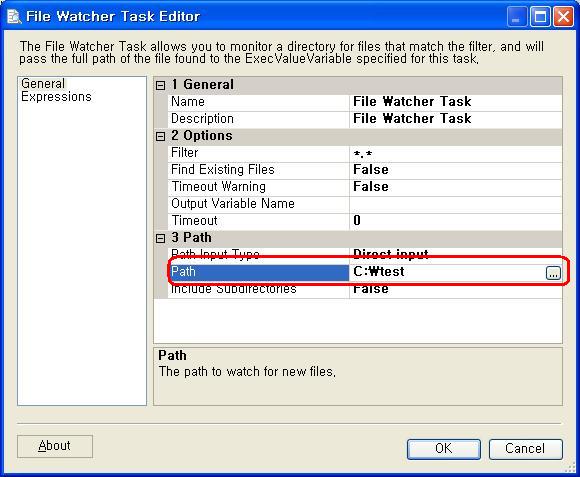Select the Timeout property label

click(x=259, y=221)
